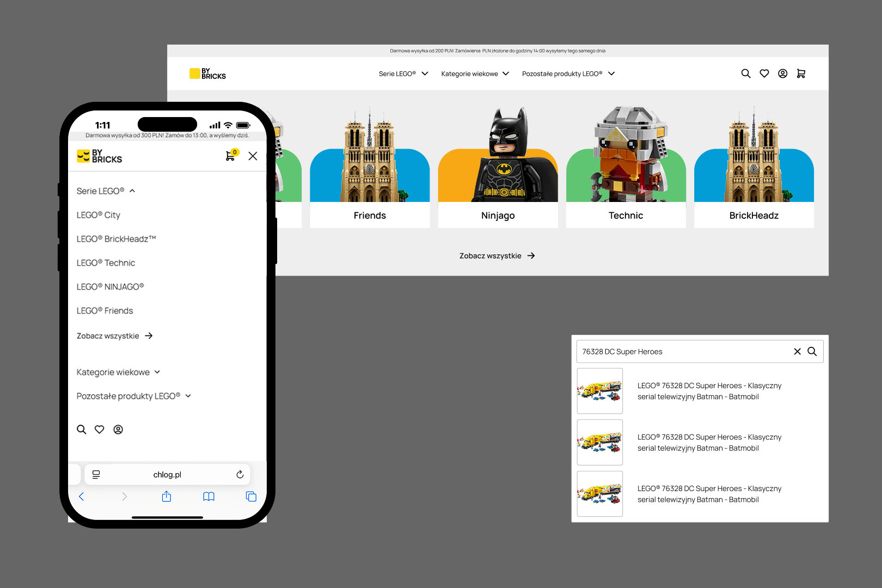882x588 pixels.
Task: Select LEGO City in mobile menu
Action: tap(99, 215)
